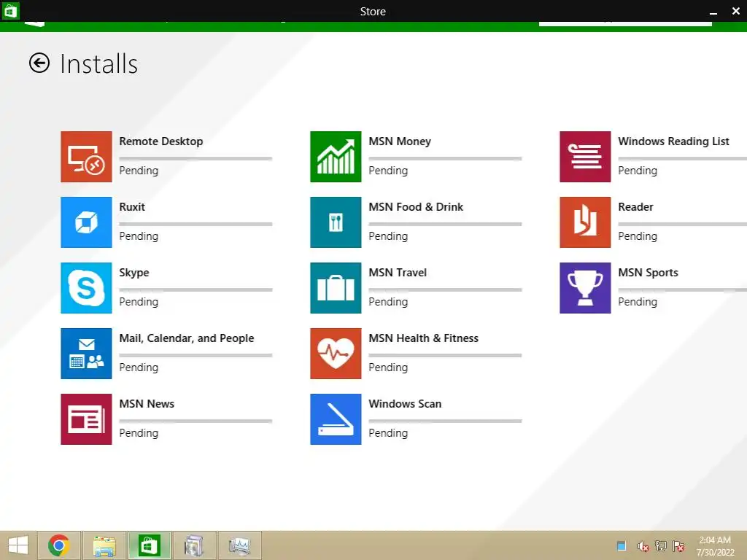Click the MSN Money chart icon
The width and height of the screenshot is (747, 560).
[x=336, y=157]
